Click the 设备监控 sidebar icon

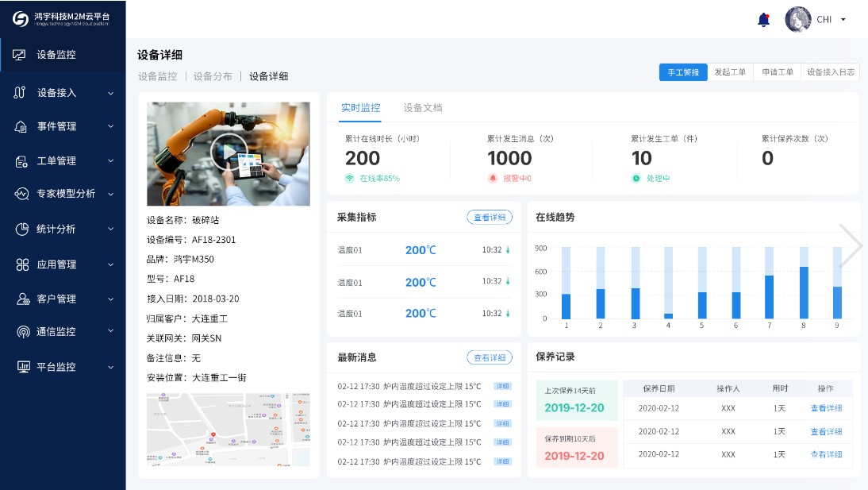click(20, 55)
